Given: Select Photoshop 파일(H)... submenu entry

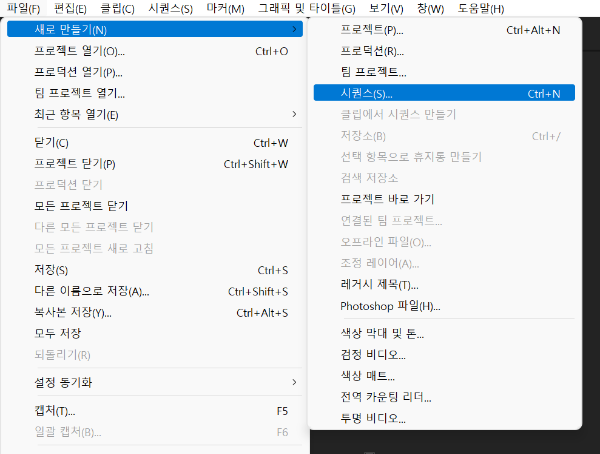Looking at the screenshot, I should (444, 306).
